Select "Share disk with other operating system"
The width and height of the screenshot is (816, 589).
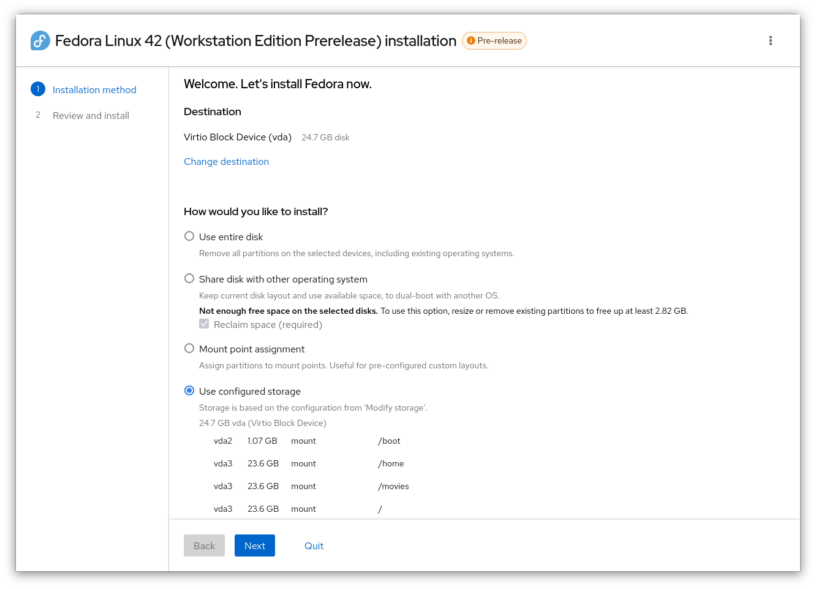pos(189,278)
